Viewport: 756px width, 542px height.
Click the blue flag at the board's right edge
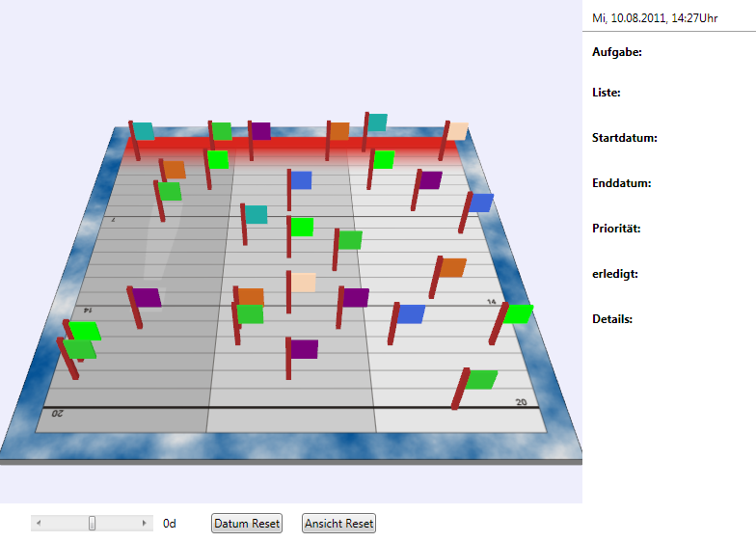pyautogui.click(x=480, y=203)
